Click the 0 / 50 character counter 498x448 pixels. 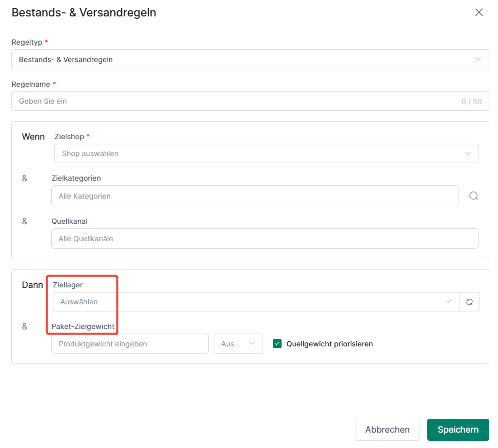coord(471,102)
